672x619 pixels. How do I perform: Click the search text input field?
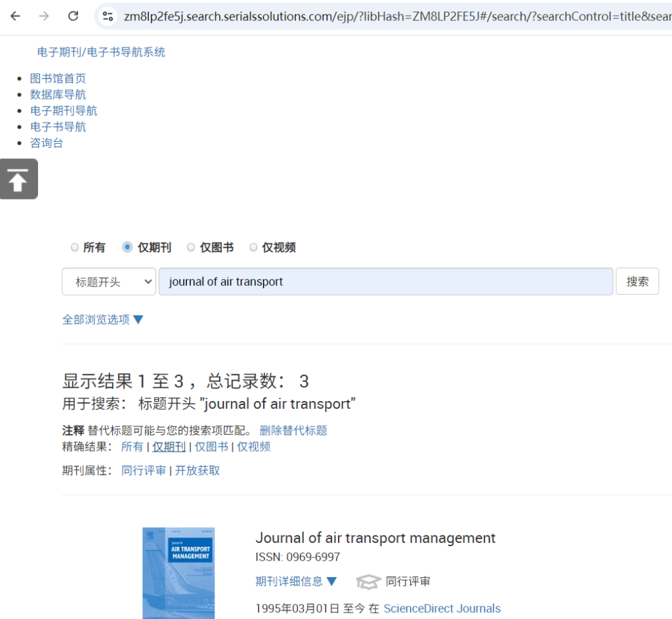385,282
